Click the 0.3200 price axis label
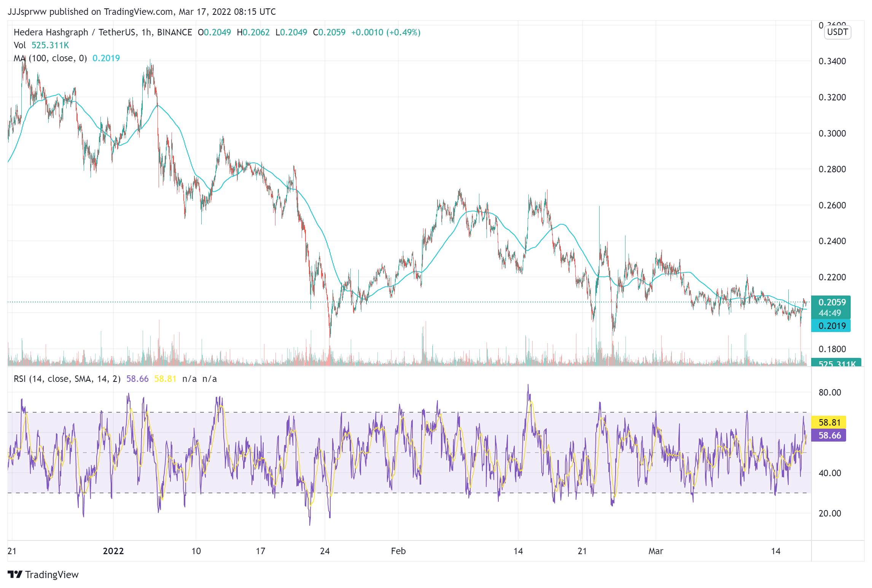This screenshot has width=872, height=588. tap(832, 97)
